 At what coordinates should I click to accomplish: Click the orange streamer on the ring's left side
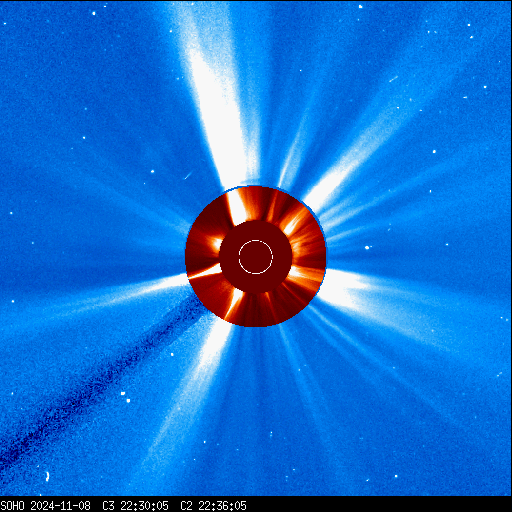pyautogui.click(x=205, y=272)
